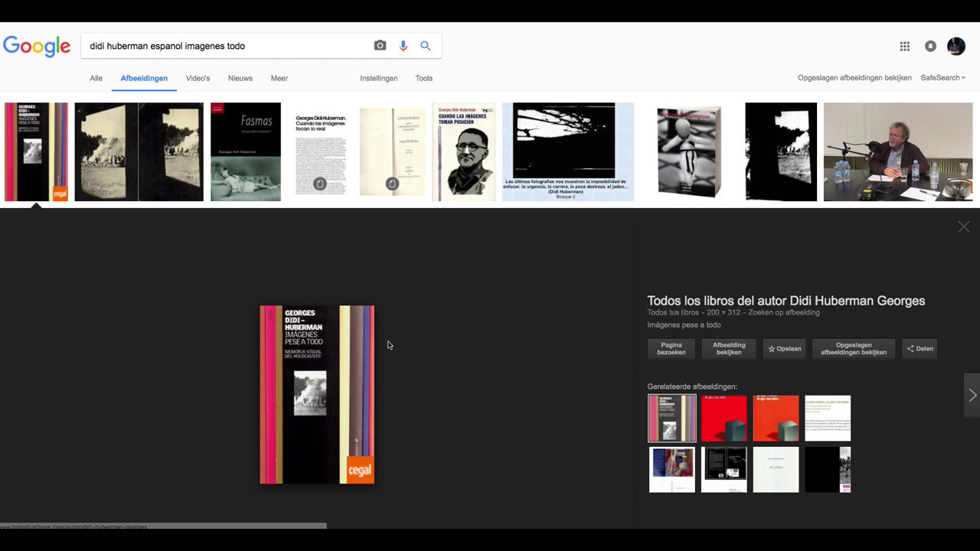Screen dimensions: 980x551
Task: Expand the SafeSearch dropdown
Action: [943, 78]
